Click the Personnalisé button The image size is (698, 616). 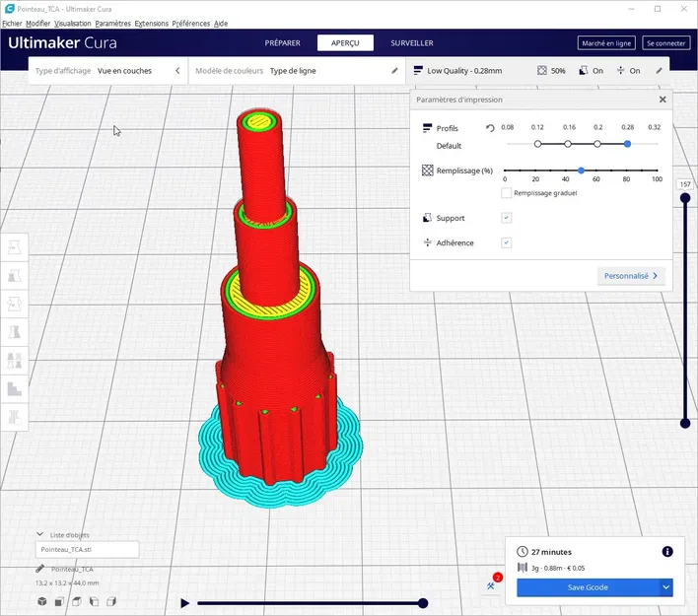tap(631, 276)
